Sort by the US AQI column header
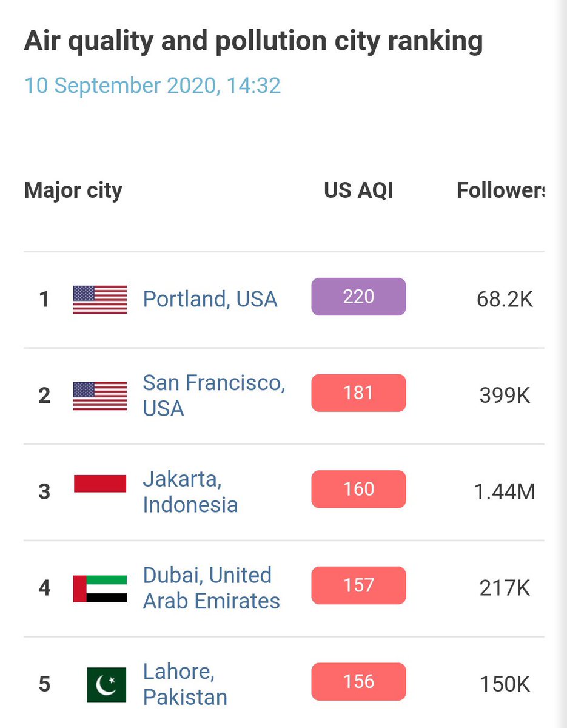The image size is (567, 728). 358,190
